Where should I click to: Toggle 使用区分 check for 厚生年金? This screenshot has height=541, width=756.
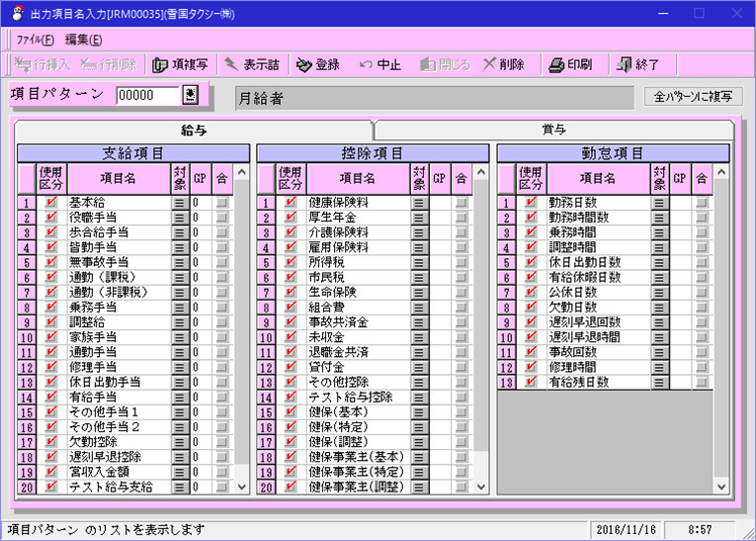click(291, 218)
